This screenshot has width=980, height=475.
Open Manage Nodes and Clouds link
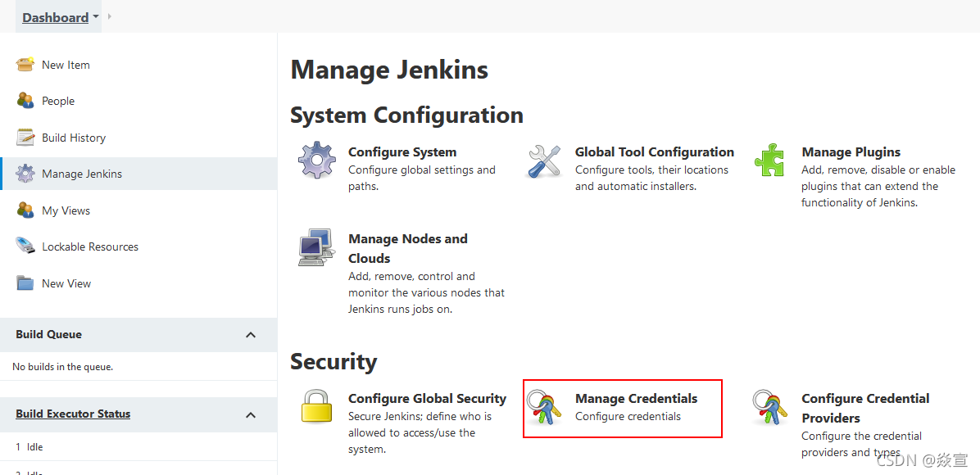click(x=407, y=248)
